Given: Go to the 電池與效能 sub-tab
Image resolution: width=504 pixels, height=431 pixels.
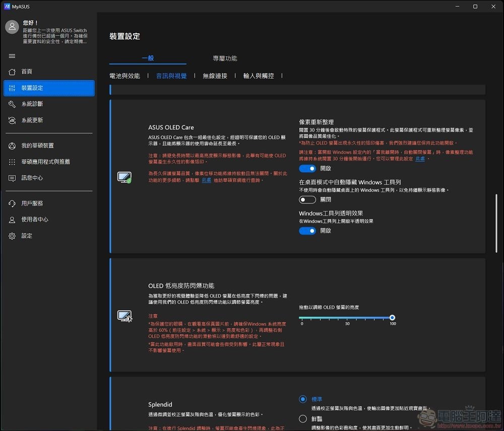Looking at the screenshot, I should pos(124,76).
